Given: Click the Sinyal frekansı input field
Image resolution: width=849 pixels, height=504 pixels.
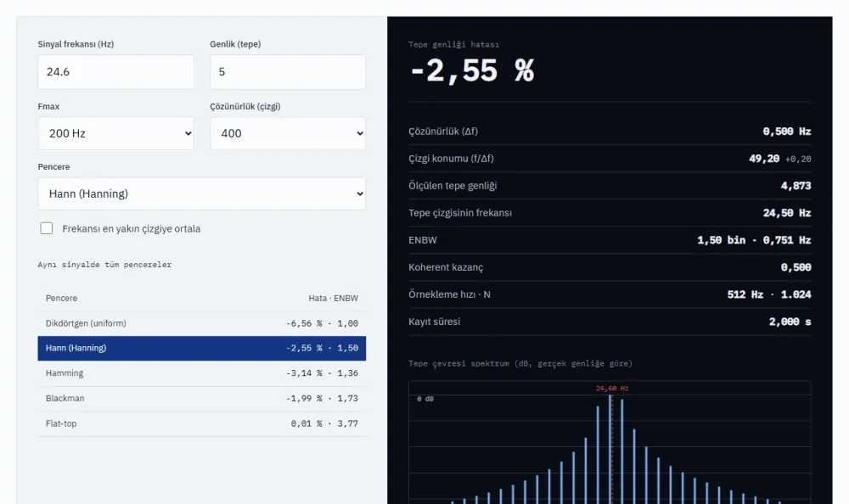Looking at the screenshot, I should pyautogui.click(x=115, y=71).
